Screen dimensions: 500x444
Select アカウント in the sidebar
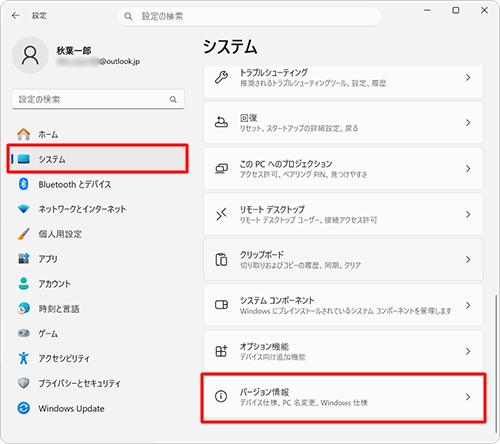[x=98, y=283]
